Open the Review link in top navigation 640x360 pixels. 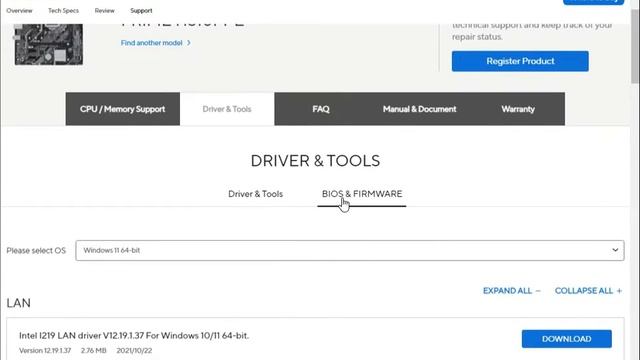(x=104, y=11)
